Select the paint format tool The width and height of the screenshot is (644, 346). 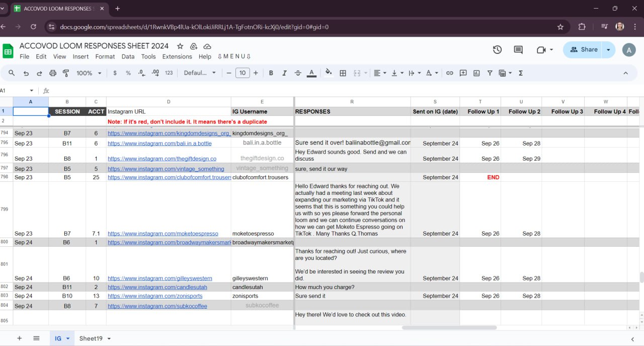[x=66, y=73]
